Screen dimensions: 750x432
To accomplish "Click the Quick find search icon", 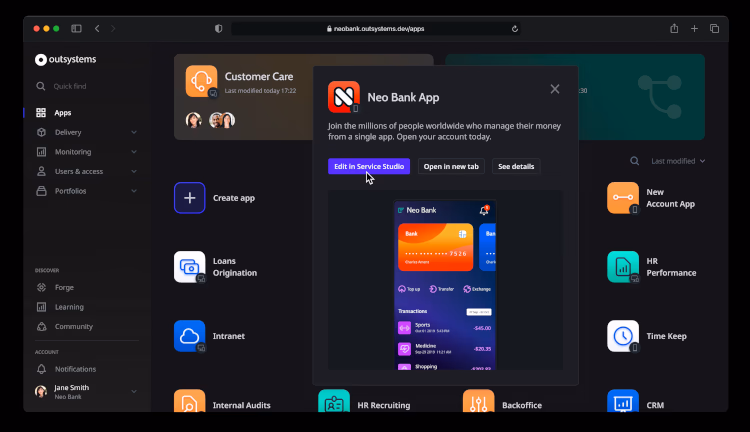I will coord(41,86).
